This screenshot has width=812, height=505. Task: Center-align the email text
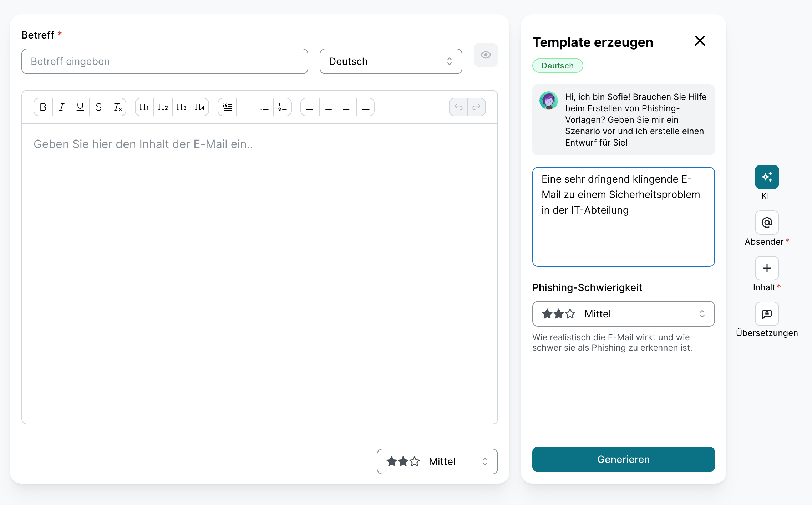pos(328,107)
